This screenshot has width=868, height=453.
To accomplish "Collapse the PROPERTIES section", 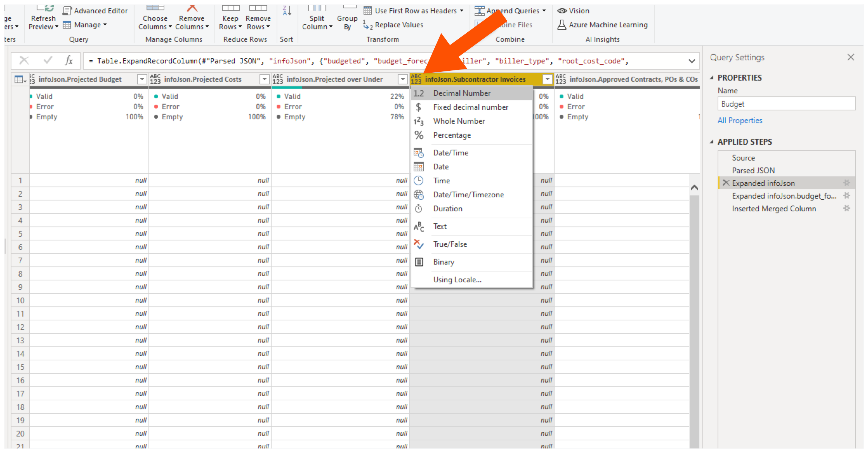I will 712,78.
